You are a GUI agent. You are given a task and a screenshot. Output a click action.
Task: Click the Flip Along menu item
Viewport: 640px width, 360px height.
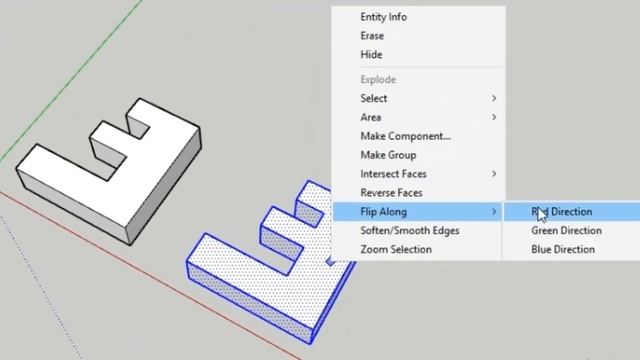pyautogui.click(x=417, y=211)
